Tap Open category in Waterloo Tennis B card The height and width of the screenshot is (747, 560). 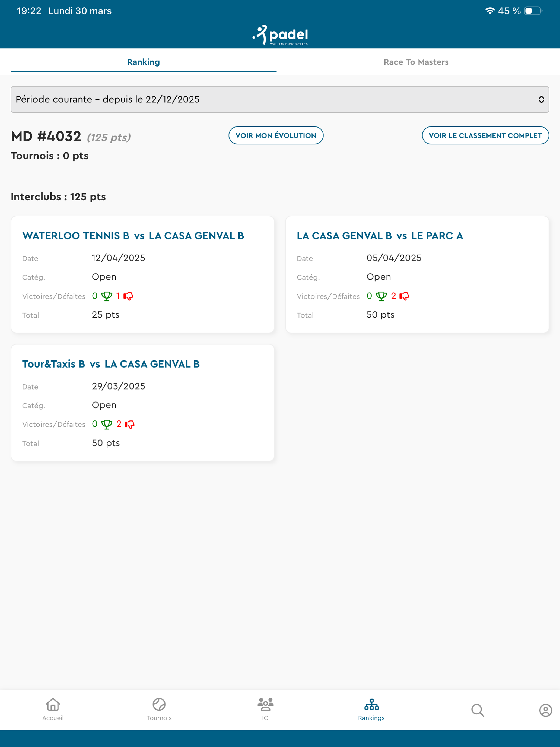click(x=104, y=277)
